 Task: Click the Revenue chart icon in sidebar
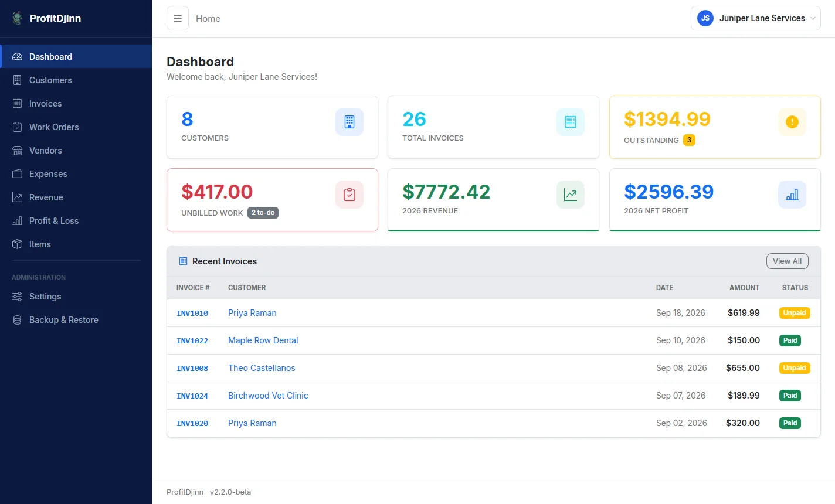coord(18,197)
